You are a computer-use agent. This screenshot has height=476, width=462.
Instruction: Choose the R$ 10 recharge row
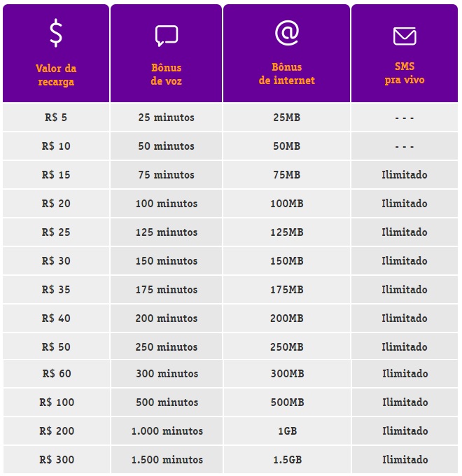56,146
